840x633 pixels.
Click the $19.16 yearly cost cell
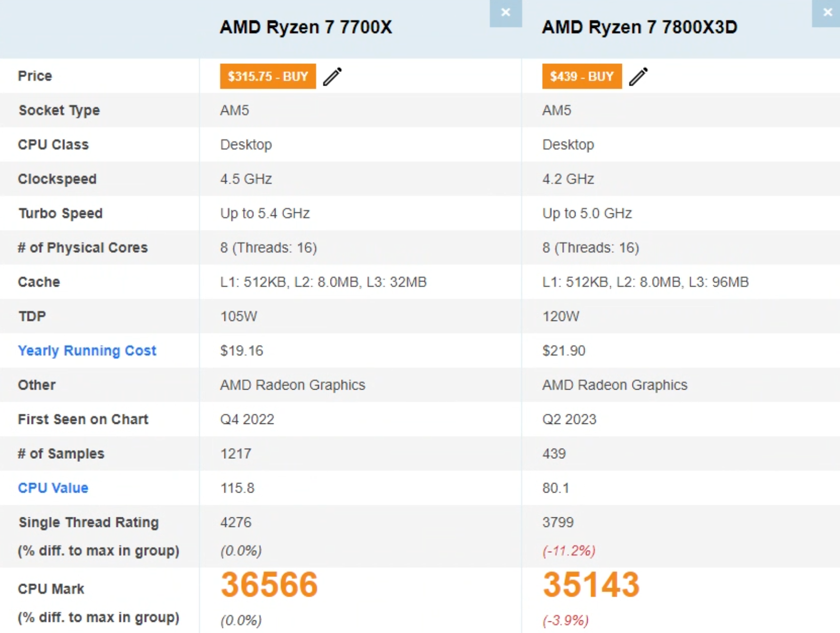[x=241, y=351]
